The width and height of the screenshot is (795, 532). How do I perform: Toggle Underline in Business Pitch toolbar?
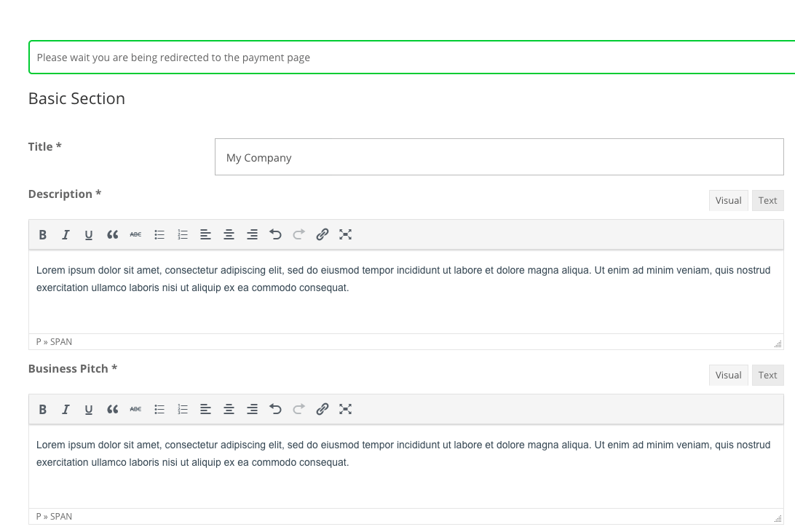[89, 409]
